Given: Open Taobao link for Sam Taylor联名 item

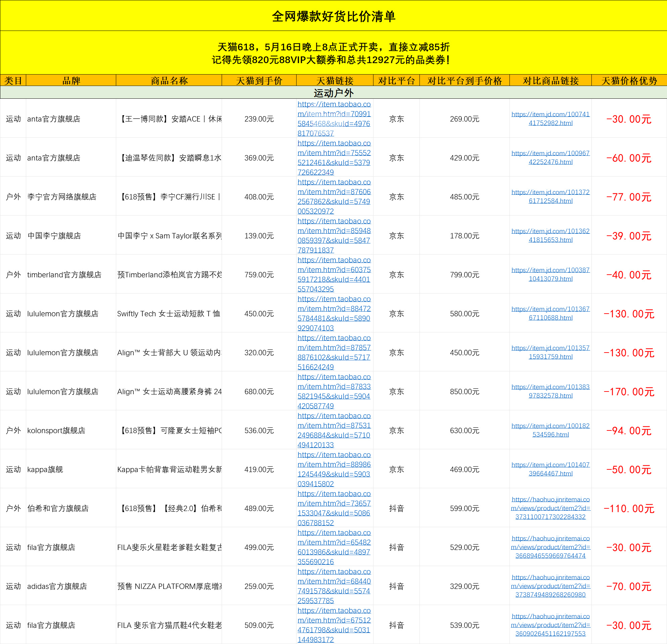Looking at the screenshot, I should pos(334,236).
